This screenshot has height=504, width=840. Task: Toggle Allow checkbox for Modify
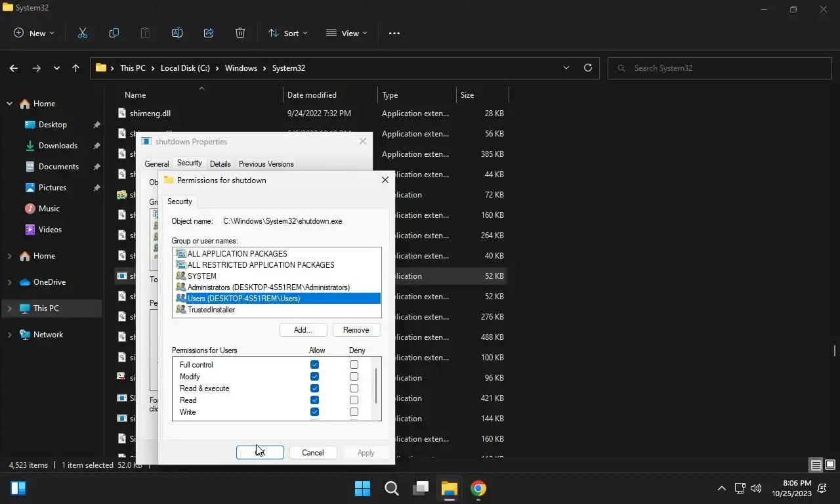[314, 376]
